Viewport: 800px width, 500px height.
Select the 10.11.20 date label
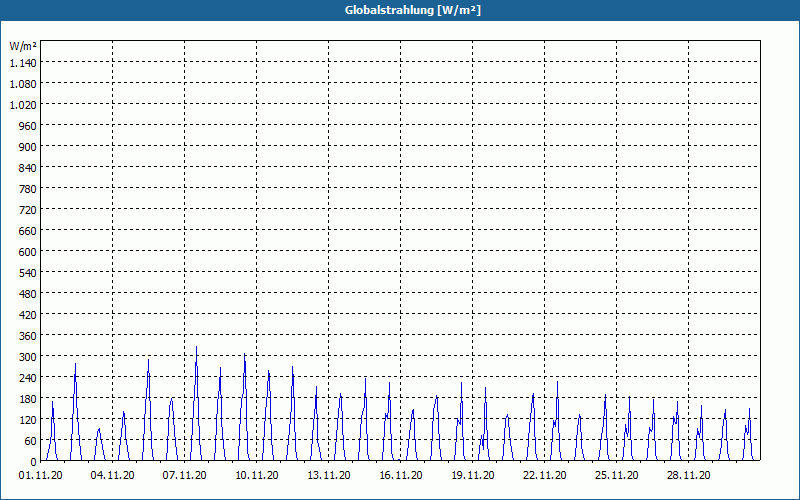(x=257, y=476)
